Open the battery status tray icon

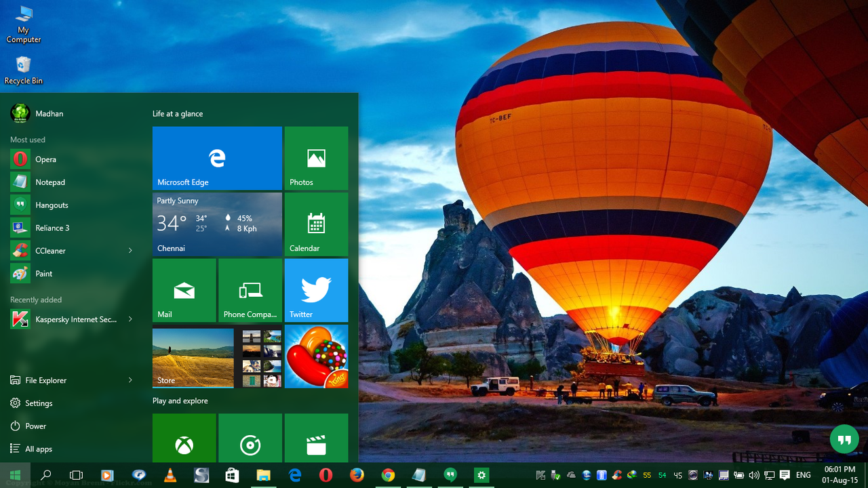tap(738, 475)
